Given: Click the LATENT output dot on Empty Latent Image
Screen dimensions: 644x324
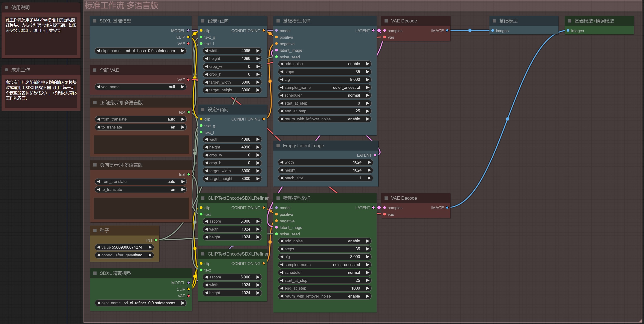Looking at the screenshot, I should click(x=375, y=155).
